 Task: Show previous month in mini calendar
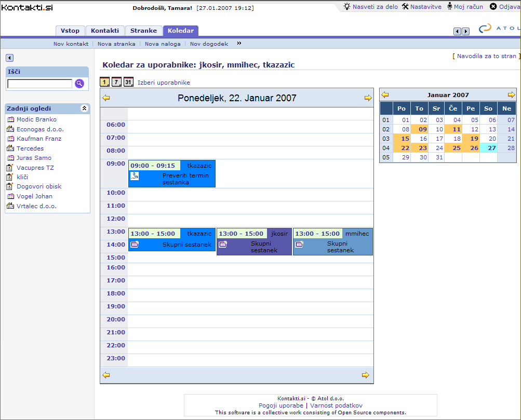(x=385, y=94)
